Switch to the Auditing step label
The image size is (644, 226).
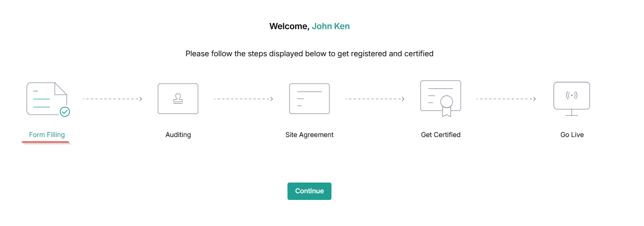pos(178,135)
